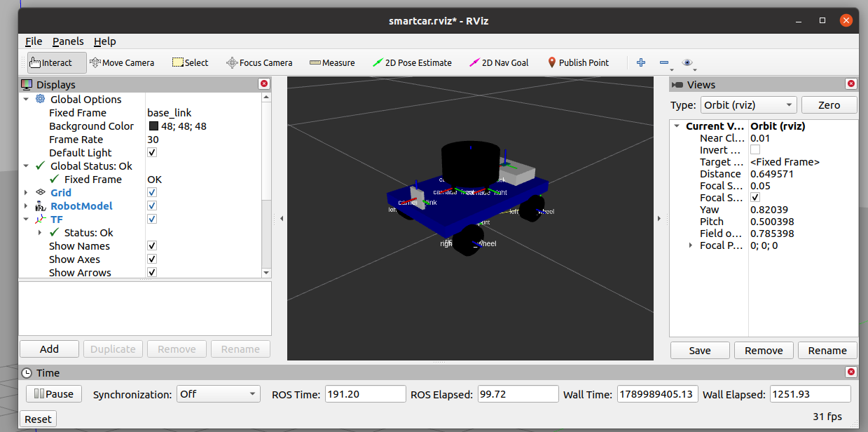Collapse the TF tree node
The height and width of the screenshot is (432, 868).
26,220
